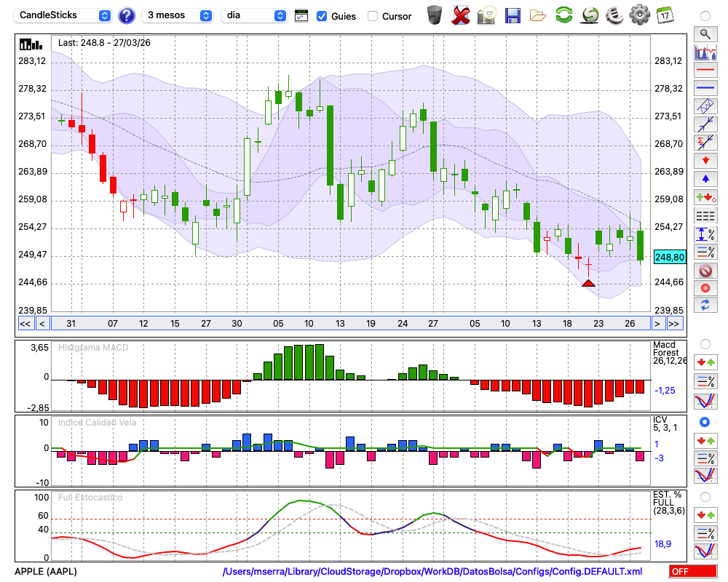Select the radio button beside Macd Forest panel
Viewport: 728px width, 582px height.
pyautogui.click(x=705, y=343)
